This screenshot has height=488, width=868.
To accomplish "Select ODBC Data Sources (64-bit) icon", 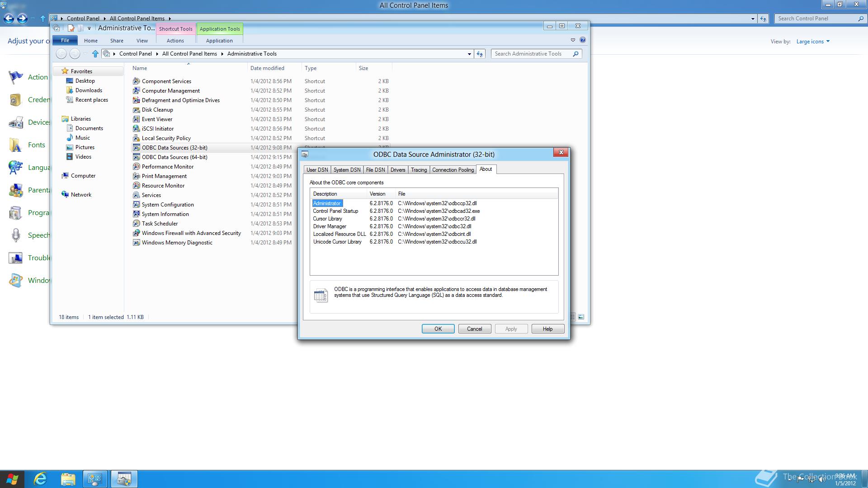I will 136,157.
